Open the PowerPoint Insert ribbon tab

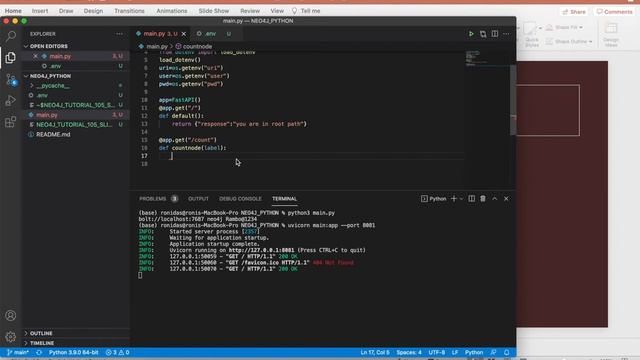tap(40, 11)
